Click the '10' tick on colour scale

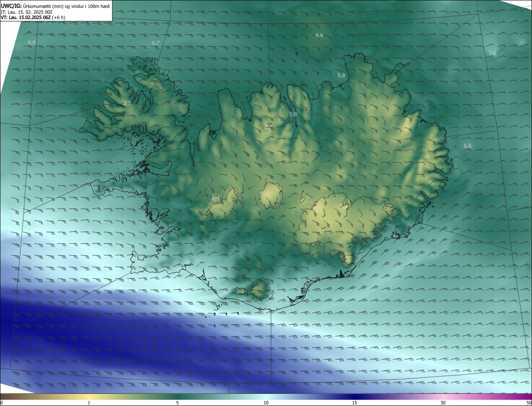(266, 403)
